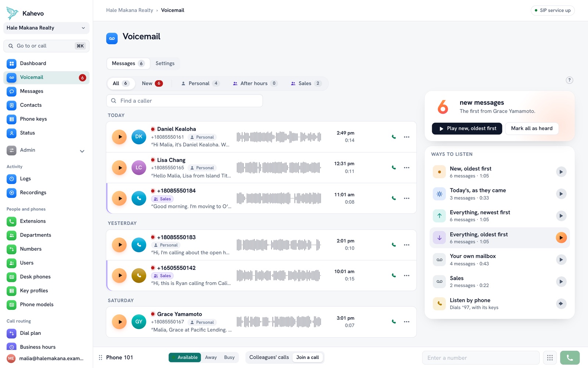The image size is (588, 368).
Task: Call back Grace Yamamoto using phone icon
Action: click(394, 322)
